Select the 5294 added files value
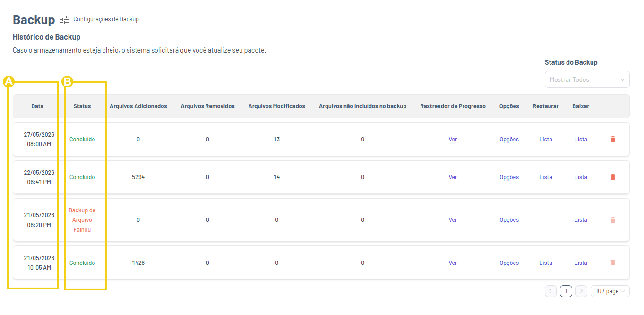This screenshot has height=315, width=644. pyautogui.click(x=138, y=177)
